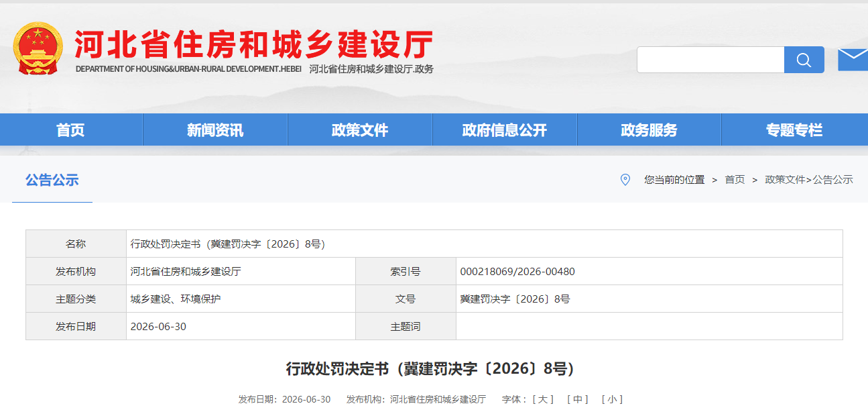This screenshot has height=416, width=868.
Task: Select the 专题专栏 navigation item
Action: click(x=794, y=130)
